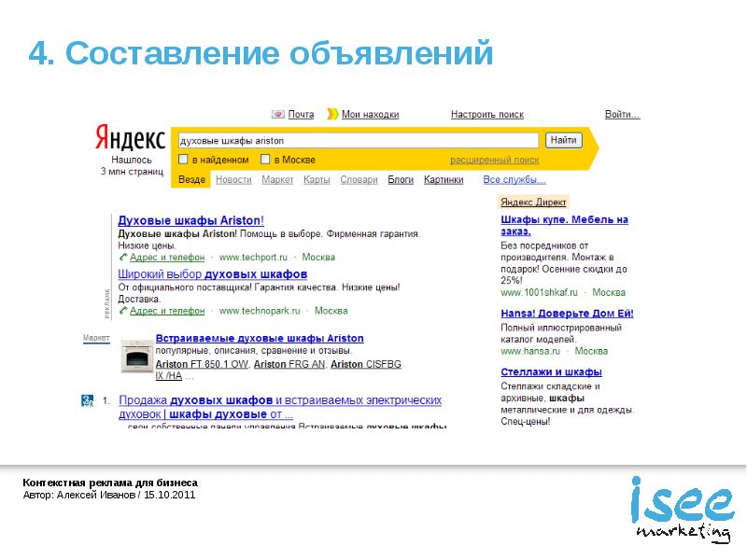The height and width of the screenshot is (560, 747).
Task: Click the blue icon beside search result 1
Action: 88,400
